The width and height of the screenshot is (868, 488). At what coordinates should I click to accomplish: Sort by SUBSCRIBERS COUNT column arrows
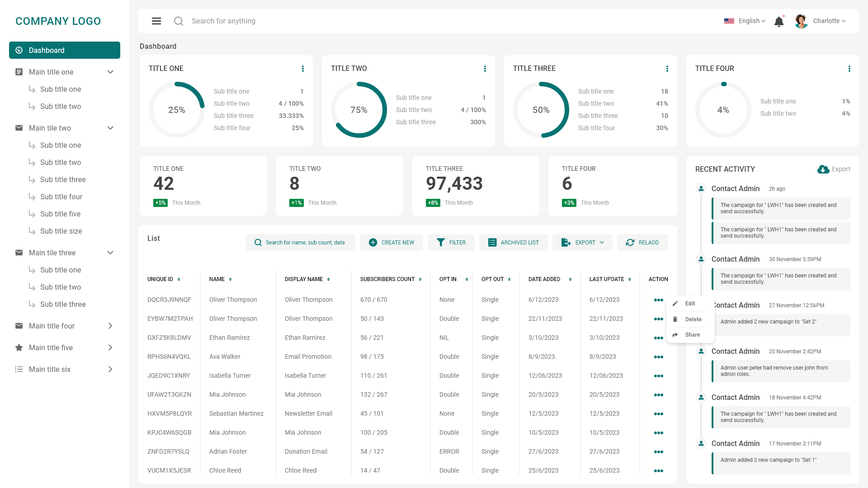point(420,279)
